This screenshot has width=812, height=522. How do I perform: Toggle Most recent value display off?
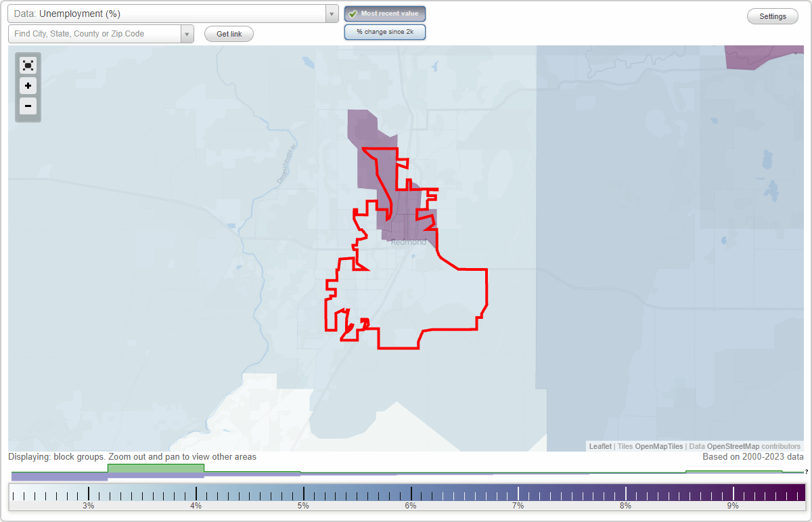point(385,14)
